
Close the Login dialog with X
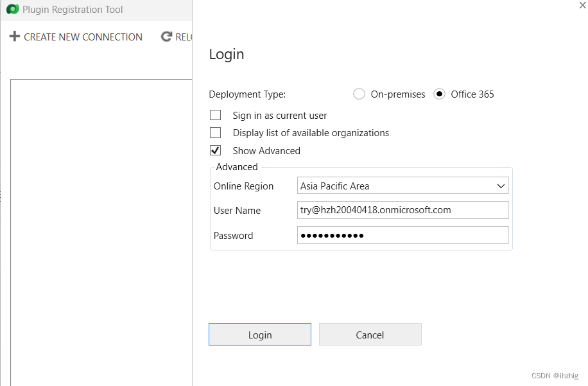click(582, 5)
